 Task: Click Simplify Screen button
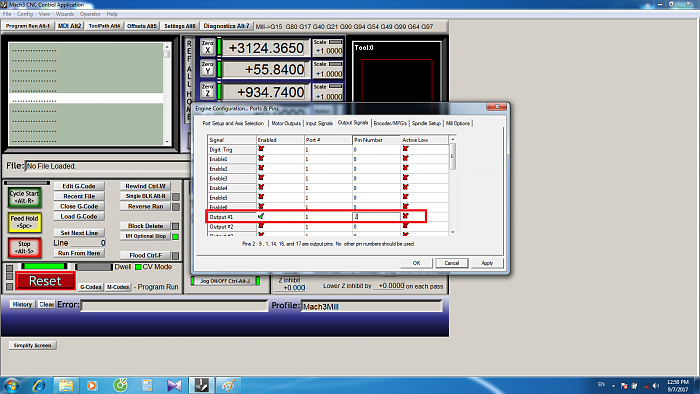pos(32,345)
